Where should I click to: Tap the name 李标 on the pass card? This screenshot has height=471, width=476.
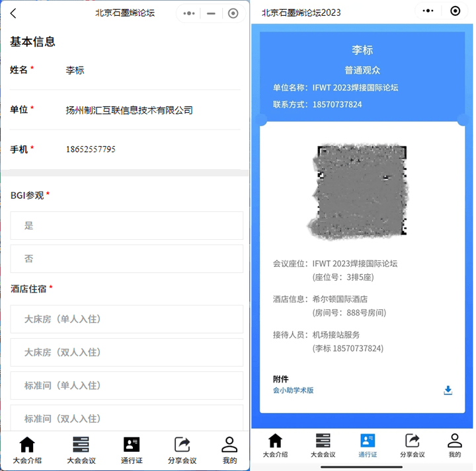(362, 50)
